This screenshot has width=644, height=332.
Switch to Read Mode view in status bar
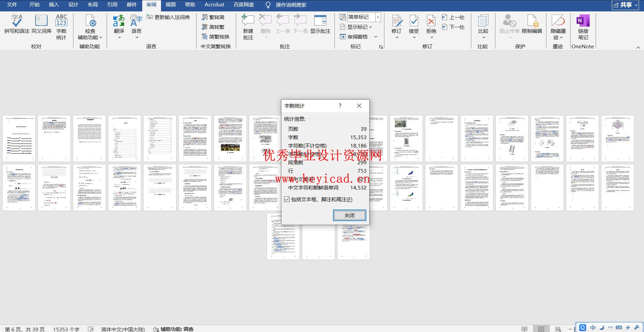pos(525,329)
